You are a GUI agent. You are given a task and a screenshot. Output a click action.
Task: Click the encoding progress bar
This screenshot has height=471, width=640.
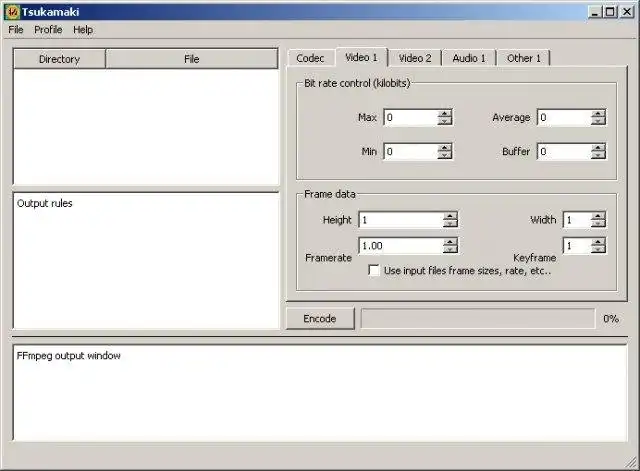478,318
